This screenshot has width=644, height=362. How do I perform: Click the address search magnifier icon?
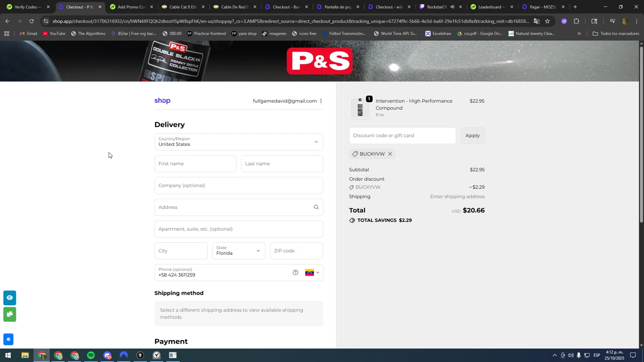[x=316, y=207]
